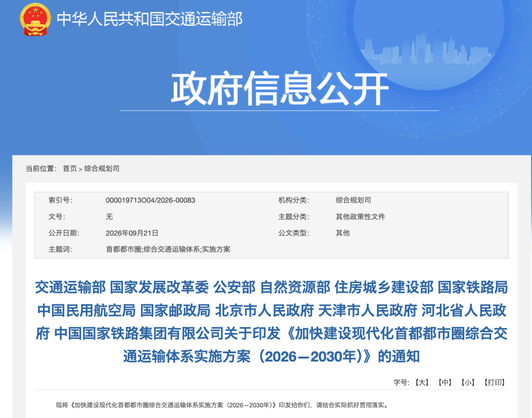Click the body paragraph beginning 现将
This screenshot has height=418, width=532.
pyautogui.click(x=222, y=405)
